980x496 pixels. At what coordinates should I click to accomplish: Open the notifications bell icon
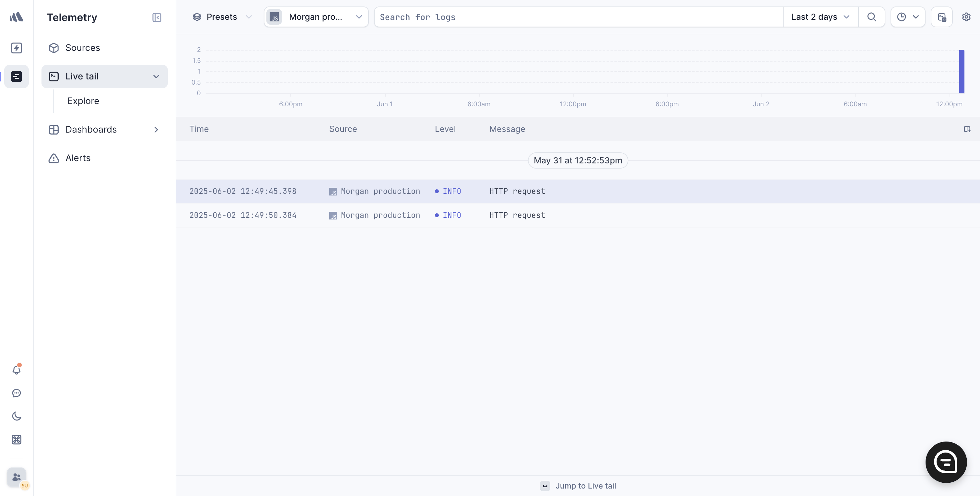click(x=16, y=370)
